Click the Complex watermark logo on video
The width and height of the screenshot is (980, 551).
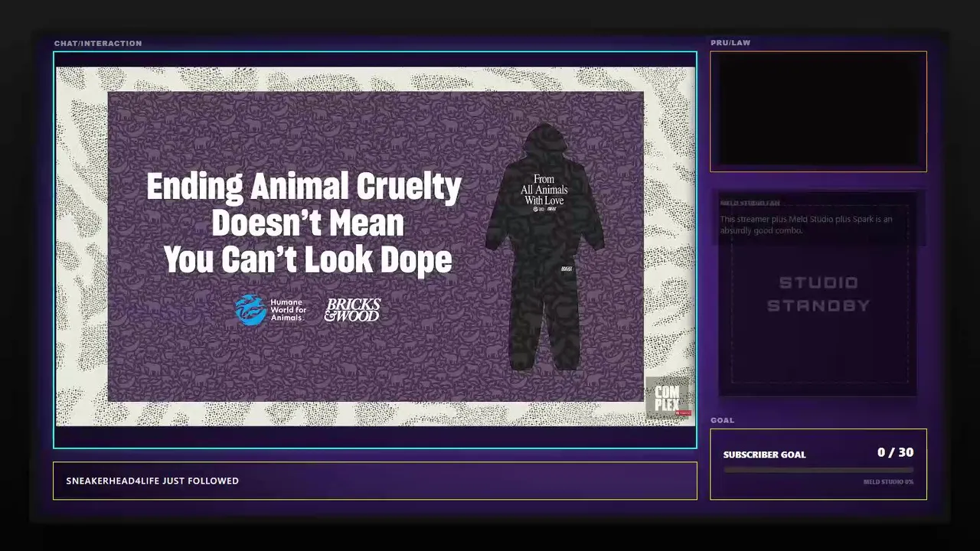pos(668,399)
